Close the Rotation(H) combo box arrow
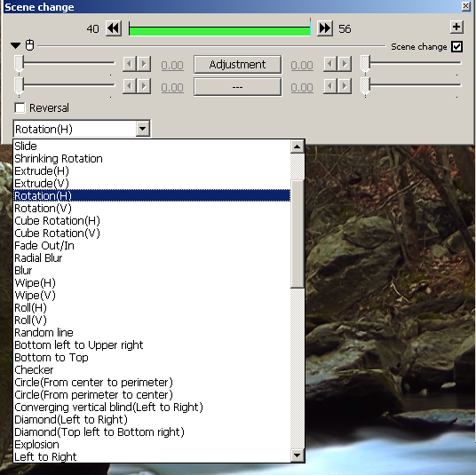 point(142,129)
